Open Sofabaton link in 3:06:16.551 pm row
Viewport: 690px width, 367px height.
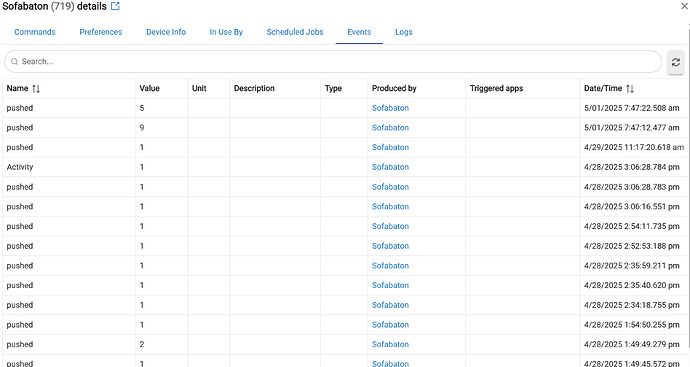point(390,206)
